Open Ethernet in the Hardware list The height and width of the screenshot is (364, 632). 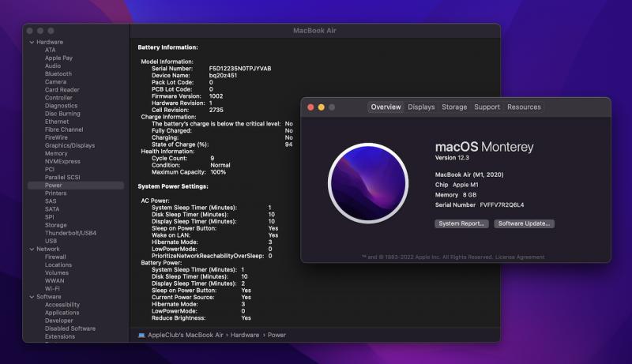(57, 122)
